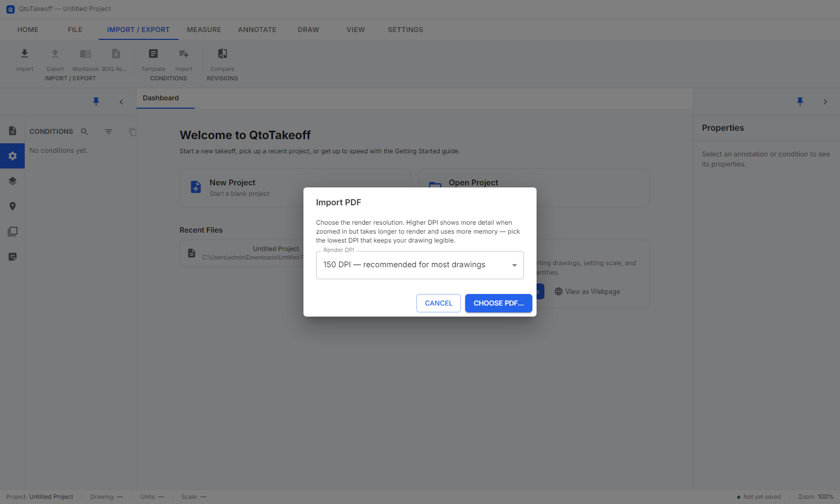The image size is (840, 504).
Task: Click the Import icon in ribbon
Action: pyautogui.click(x=25, y=54)
